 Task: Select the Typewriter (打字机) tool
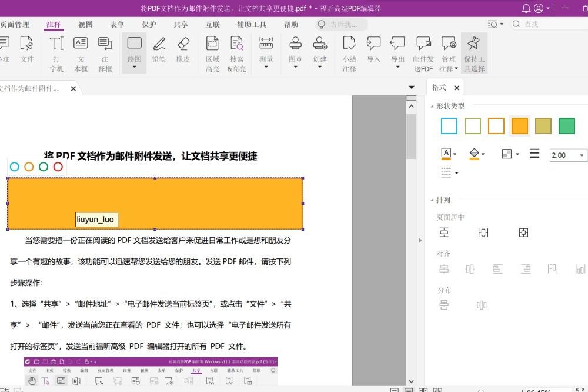(56, 54)
